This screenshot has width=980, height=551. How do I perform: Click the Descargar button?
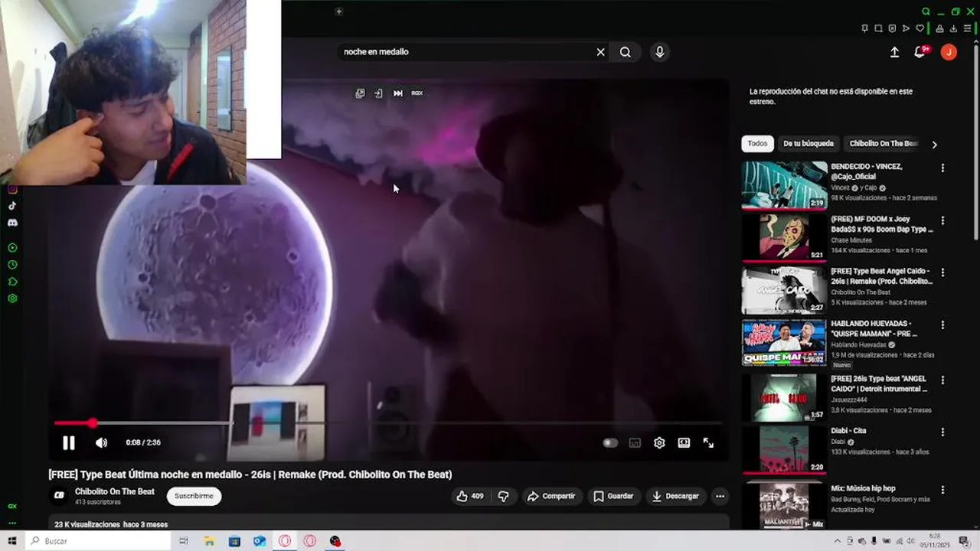[x=675, y=496]
